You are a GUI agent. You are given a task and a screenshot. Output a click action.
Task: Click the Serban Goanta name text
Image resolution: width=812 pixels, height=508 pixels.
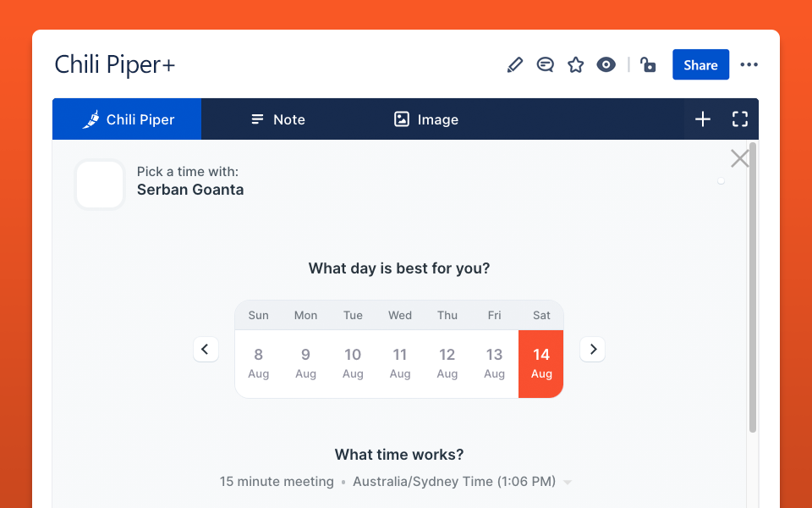click(x=190, y=190)
